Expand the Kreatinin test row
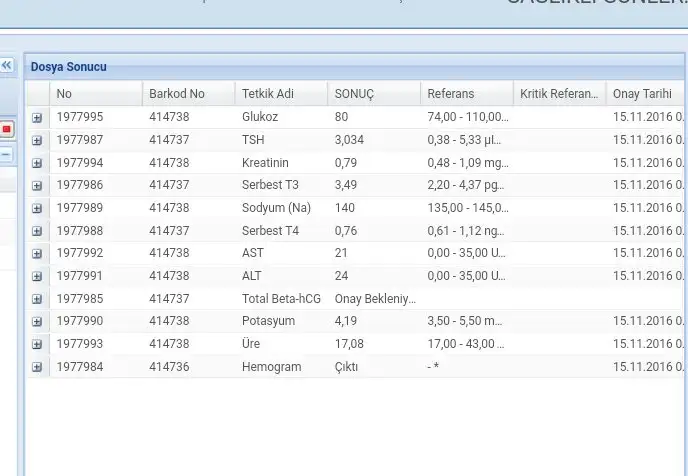688x476 pixels. pos(37,163)
